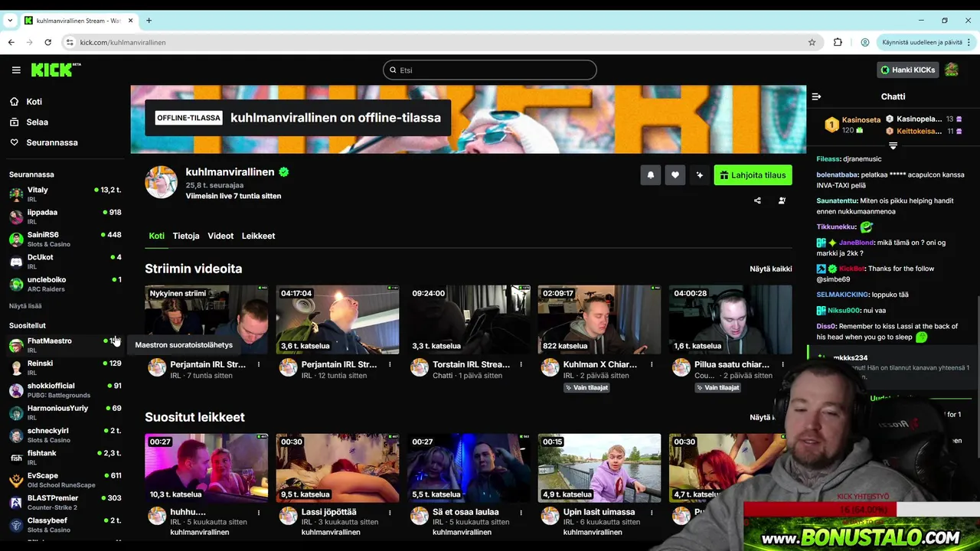Screen dimensions: 980x551
Task: Open the hamburger menu icon
Action: tap(16, 70)
